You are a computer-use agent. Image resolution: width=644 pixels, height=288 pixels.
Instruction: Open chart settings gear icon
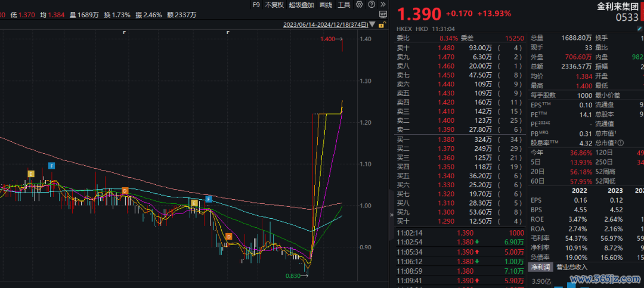tap(360, 5)
